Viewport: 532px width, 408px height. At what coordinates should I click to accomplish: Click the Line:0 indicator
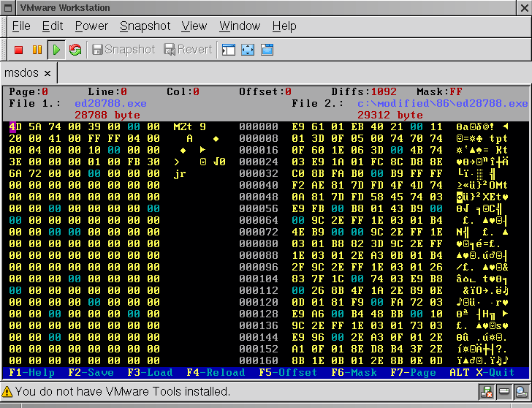click(x=107, y=91)
